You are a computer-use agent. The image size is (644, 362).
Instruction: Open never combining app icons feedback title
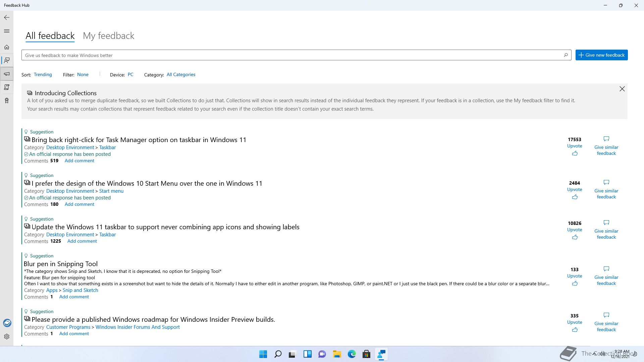coord(165,227)
